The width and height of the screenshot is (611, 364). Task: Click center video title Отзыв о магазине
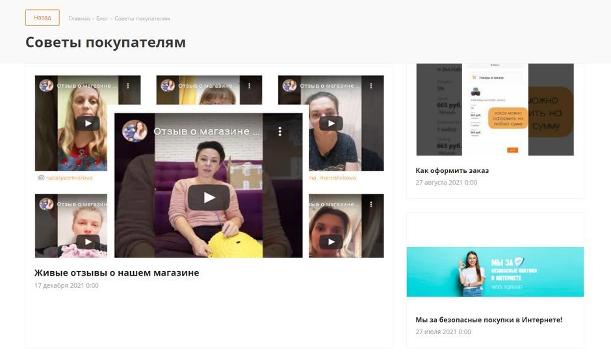pos(206,131)
